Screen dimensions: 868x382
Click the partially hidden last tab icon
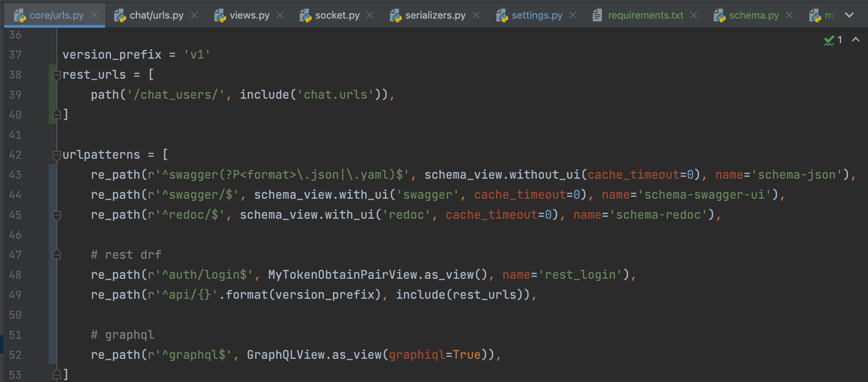pyautogui.click(x=815, y=15)
